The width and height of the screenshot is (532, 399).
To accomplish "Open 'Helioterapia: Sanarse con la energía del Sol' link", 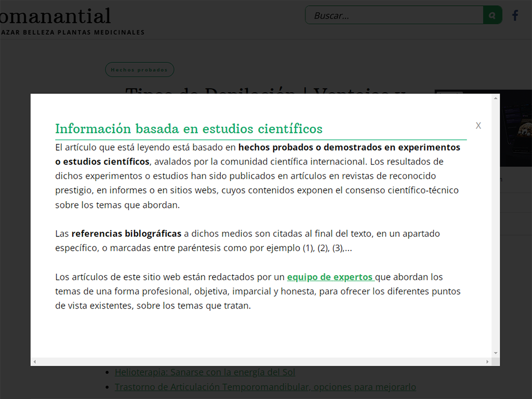I will 205,372.
